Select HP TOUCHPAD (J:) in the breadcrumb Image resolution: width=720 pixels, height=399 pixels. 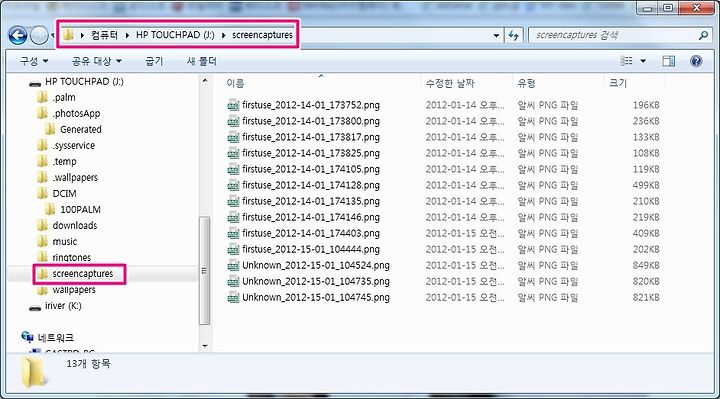point(175,35)
